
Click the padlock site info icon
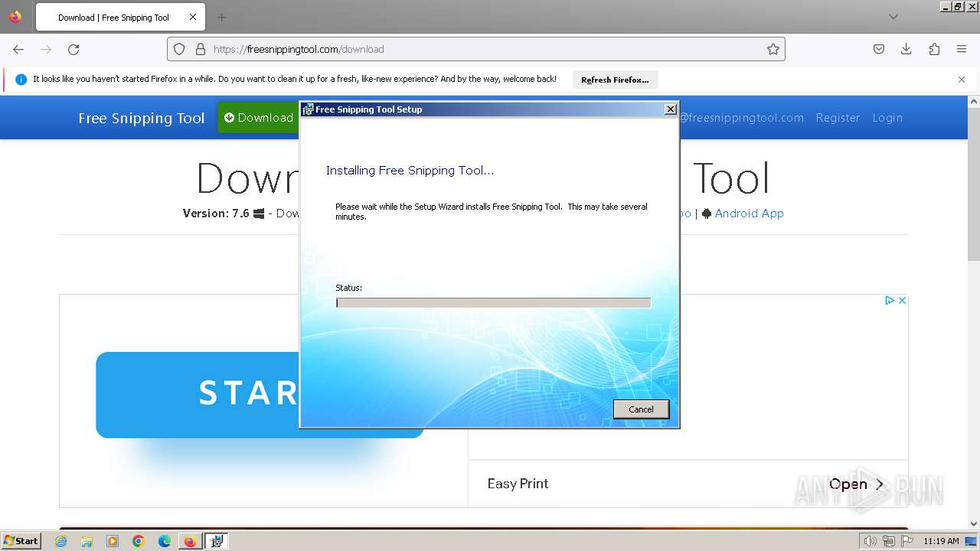pyautogui.click(x=201, y=49)
